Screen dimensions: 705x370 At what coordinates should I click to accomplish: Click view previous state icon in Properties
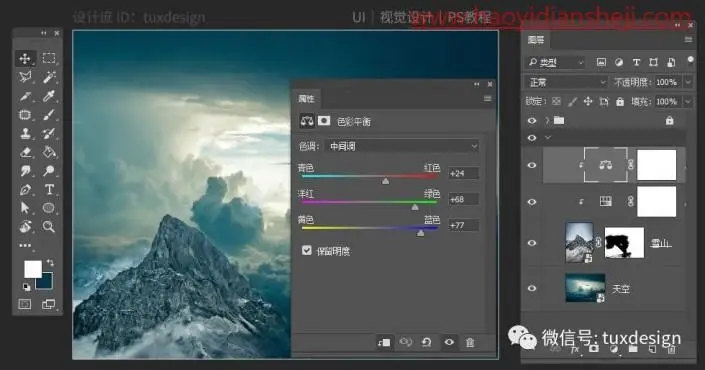tap(406, 343)
